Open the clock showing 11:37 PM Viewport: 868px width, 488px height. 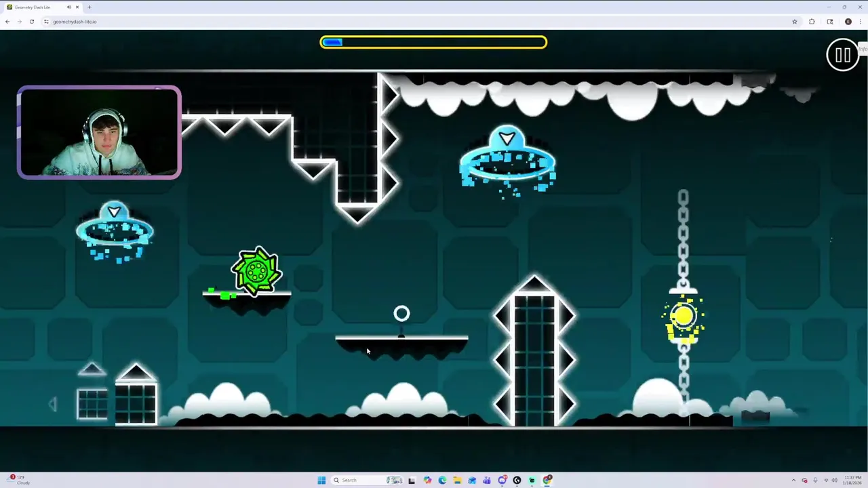852,480
